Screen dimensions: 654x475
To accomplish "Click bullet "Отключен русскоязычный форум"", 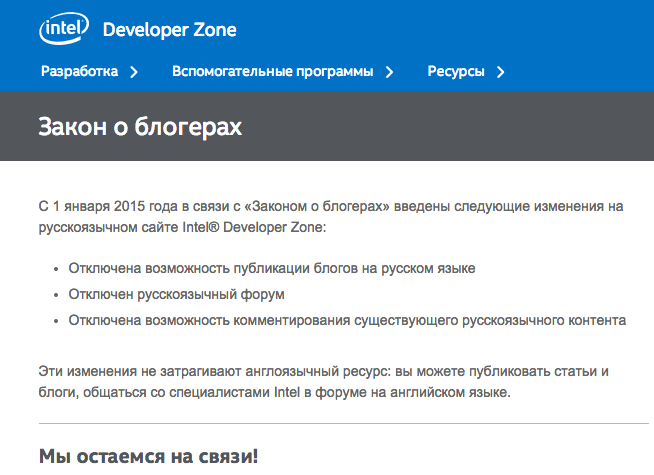I will pyautogui.click(x=176, y=294).
